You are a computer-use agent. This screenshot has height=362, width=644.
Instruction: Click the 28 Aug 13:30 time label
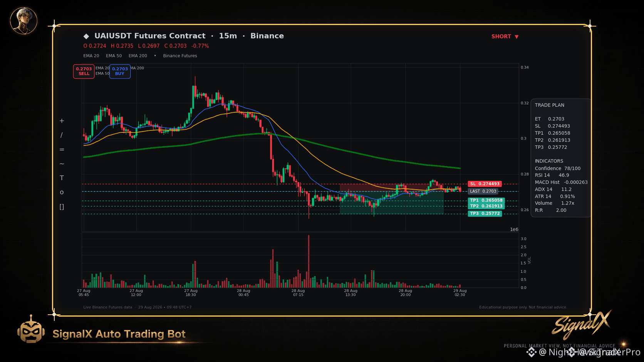(351, 293)
